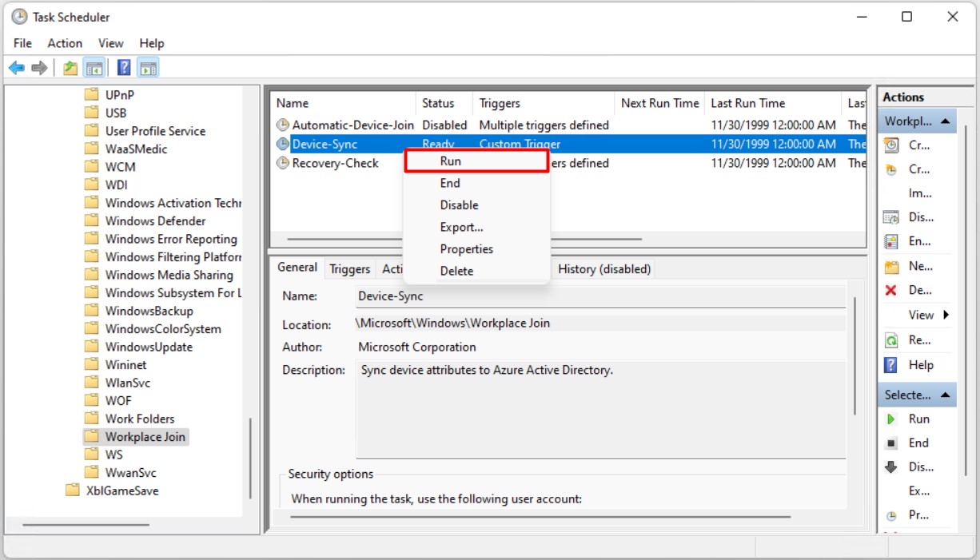Viewport: 980px width, 560px height.
Task: Click the End square icon in Selected Item
Action: click(891, 443)
